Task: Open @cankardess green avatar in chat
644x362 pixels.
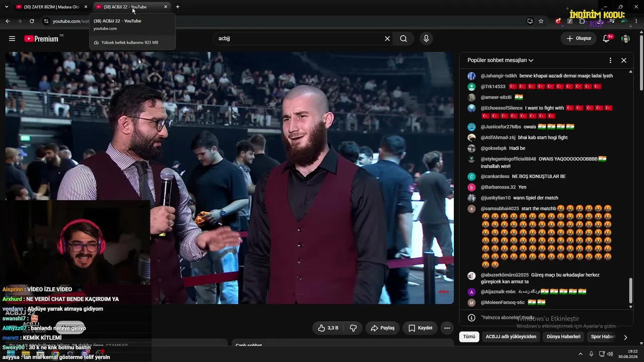Action: point(471,176)
